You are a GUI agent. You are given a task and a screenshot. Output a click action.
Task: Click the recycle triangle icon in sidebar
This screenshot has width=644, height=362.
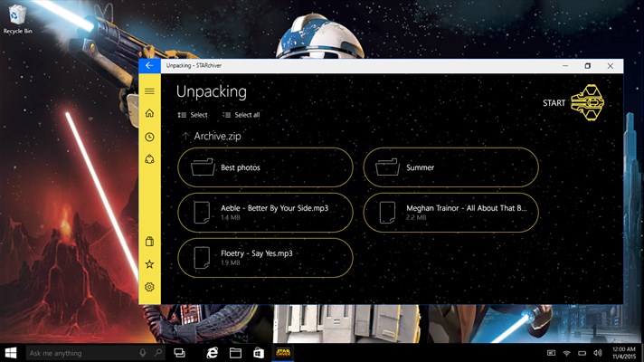coord(149,159)
